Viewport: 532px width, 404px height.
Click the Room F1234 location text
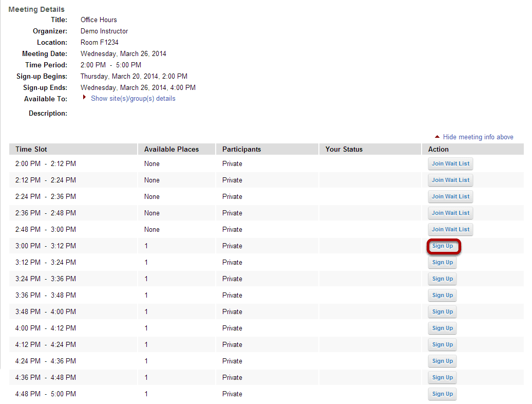[x=100, y=43]
